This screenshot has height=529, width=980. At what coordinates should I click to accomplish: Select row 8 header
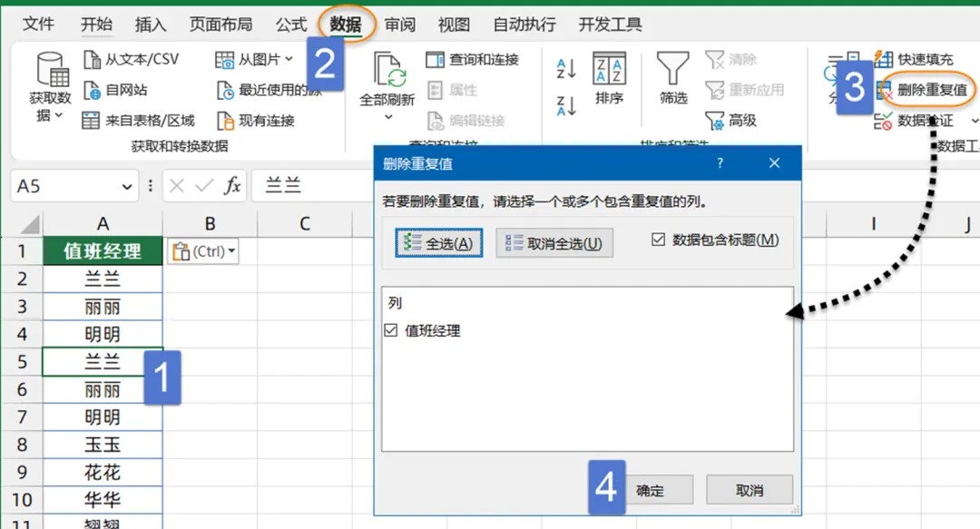(x=21, y=445)
